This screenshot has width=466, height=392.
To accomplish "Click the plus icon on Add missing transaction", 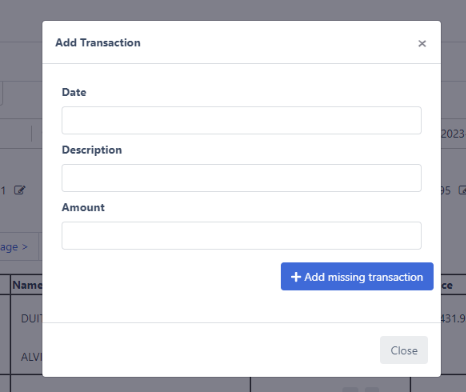I will tap(296, 277).
